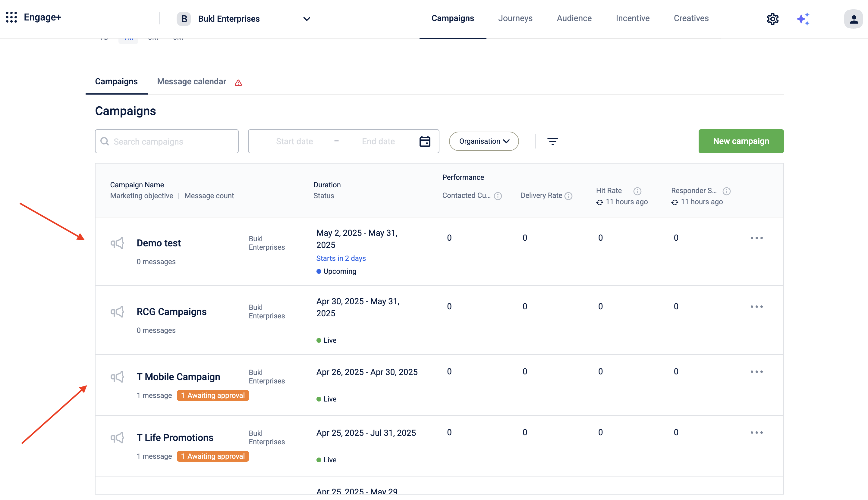Click the New campaign button

(741, 141)
